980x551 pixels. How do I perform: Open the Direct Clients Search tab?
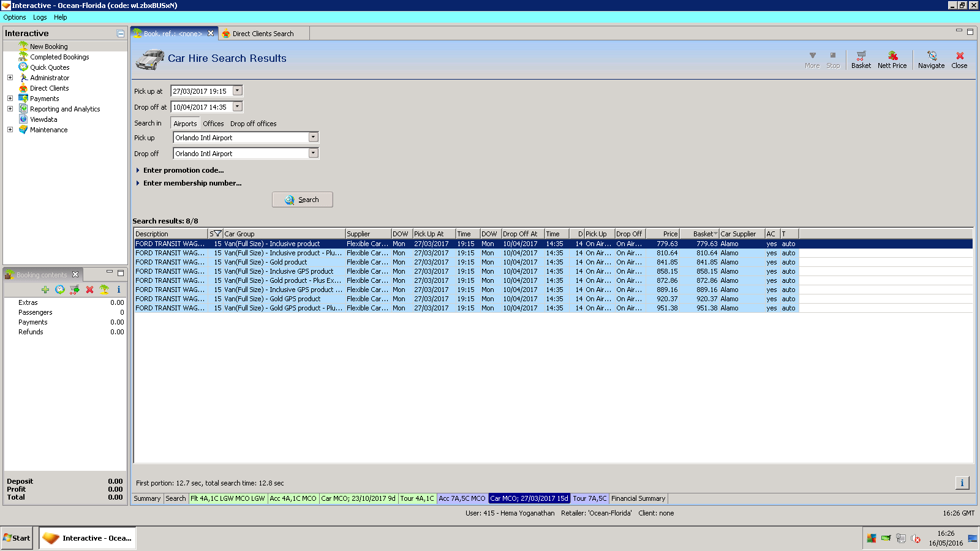pos(263,34)
